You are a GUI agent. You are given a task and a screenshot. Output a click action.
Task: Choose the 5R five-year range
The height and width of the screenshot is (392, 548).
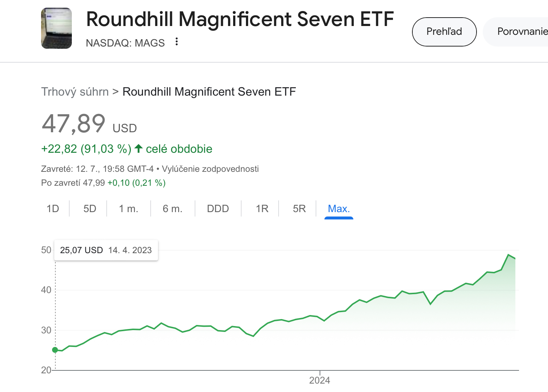(299, 209)
